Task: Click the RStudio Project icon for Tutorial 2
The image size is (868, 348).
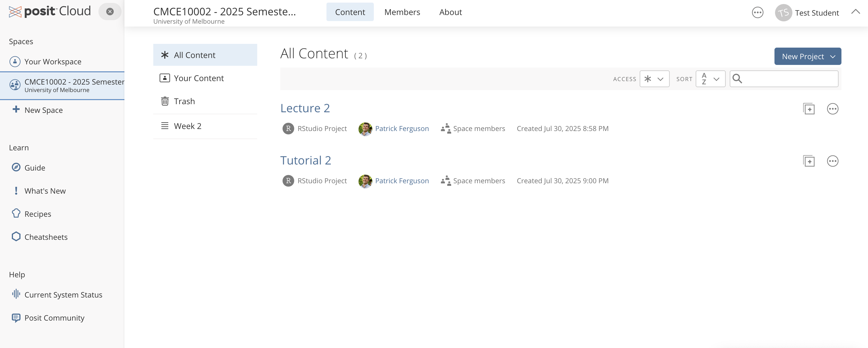Action: [x=288, y=181]
